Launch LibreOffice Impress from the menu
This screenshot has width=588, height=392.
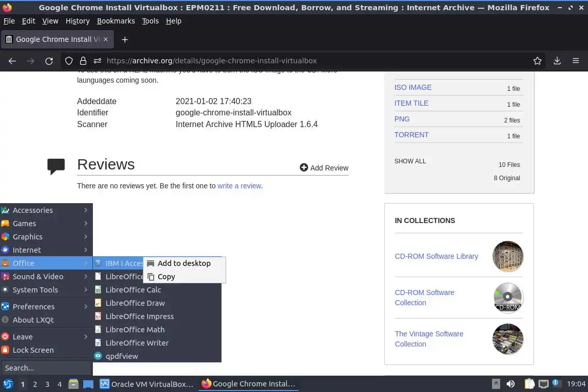[x=157, y=316]
